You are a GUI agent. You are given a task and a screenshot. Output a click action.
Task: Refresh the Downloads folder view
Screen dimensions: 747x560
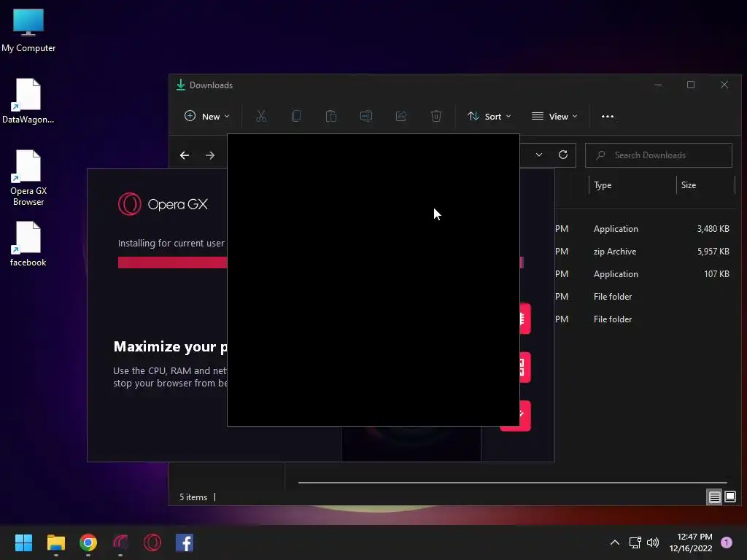[563, 155]
